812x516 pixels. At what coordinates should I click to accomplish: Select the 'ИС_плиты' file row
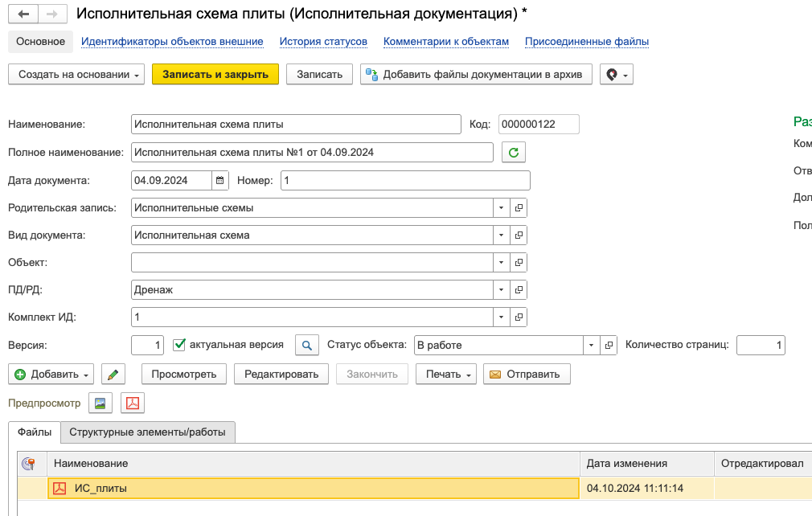[314, 488]
